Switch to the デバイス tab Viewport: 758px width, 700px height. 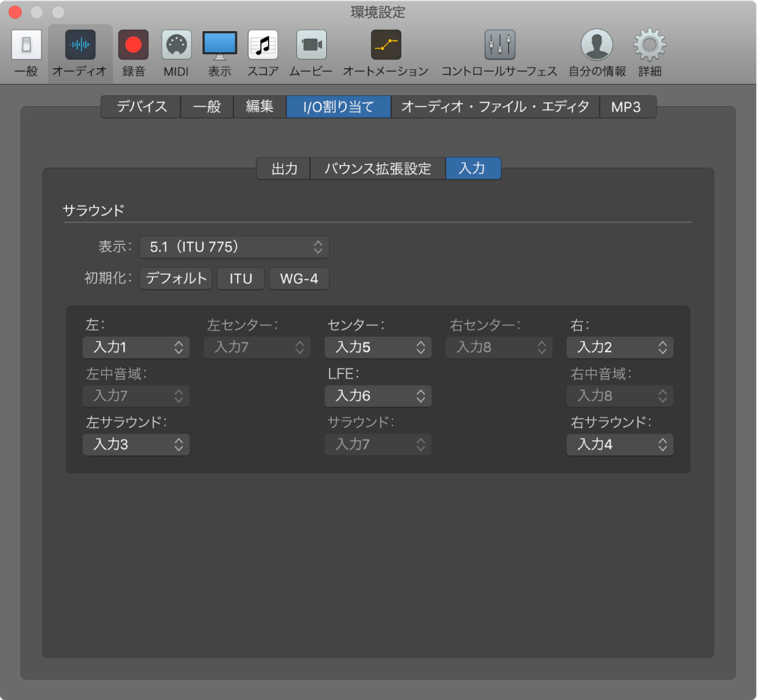tap(141, 107)
